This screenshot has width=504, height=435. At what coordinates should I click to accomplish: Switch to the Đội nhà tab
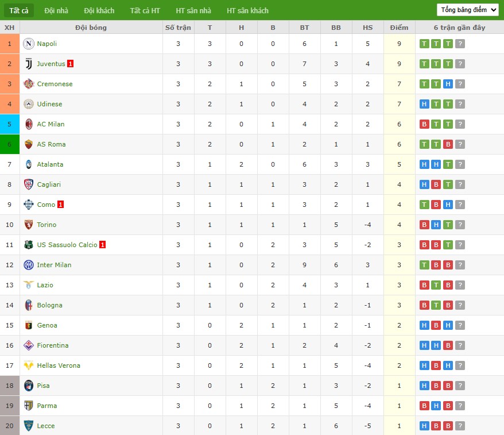56,10
